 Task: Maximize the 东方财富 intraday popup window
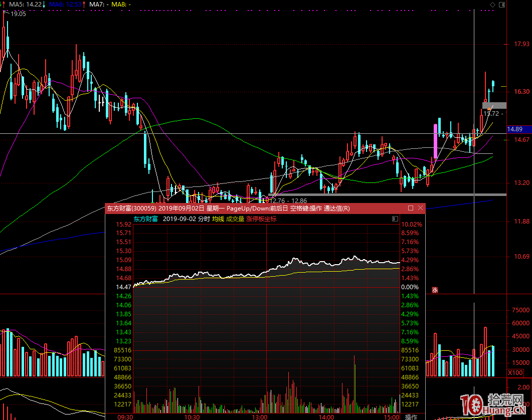(411, 208)
